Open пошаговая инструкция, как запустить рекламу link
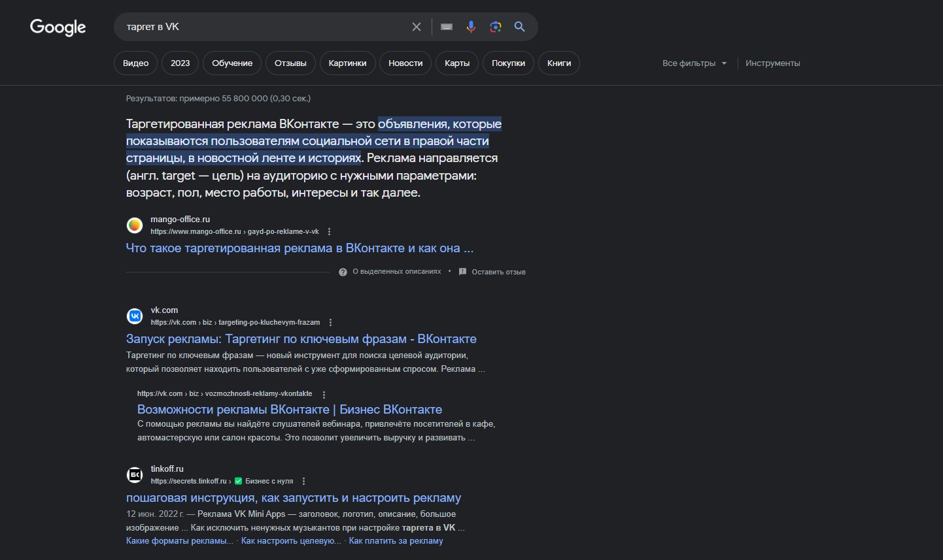 click(294, 498)
